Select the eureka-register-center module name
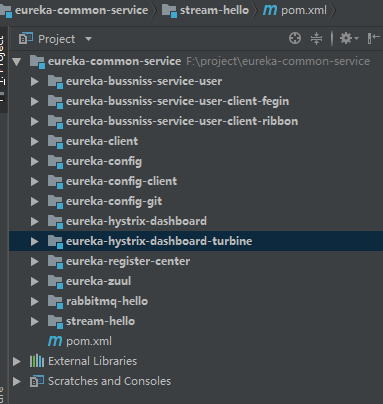The height and width of the screenshot is (404, 383). pyautogui.click(x=128, y=262)
